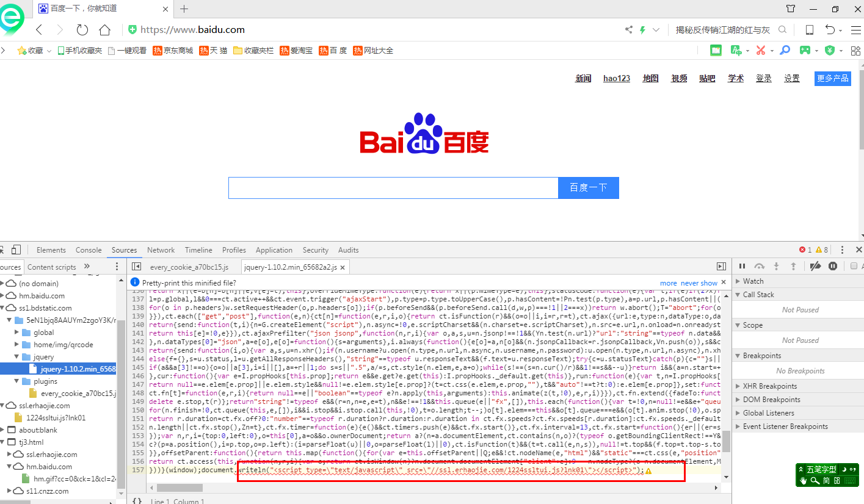
Task: Open a new browser tab
Action: (x=184, y=9)
